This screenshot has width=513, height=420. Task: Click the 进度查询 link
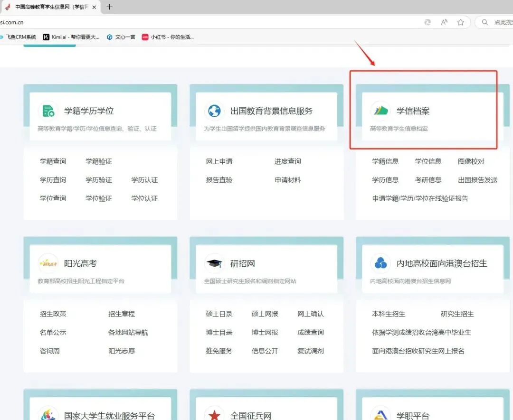(x=288, y=161)
